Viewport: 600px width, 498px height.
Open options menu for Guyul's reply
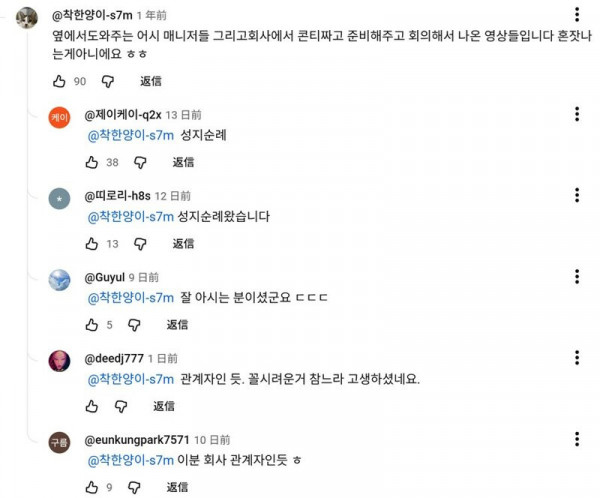[577, 275]
